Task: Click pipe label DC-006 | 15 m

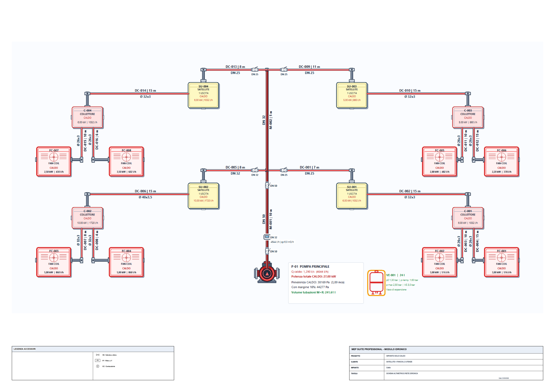Action: pyautogui.click(x=145, y=191)
